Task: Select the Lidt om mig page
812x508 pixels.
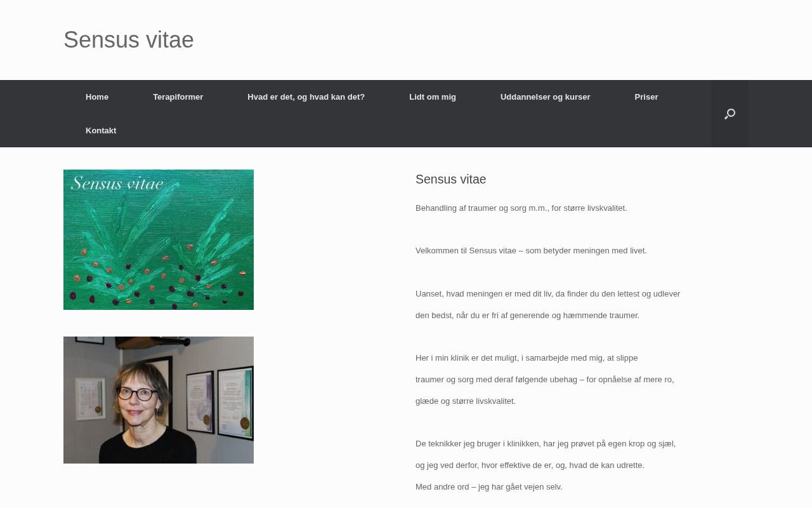Action: tap(433, 97)
